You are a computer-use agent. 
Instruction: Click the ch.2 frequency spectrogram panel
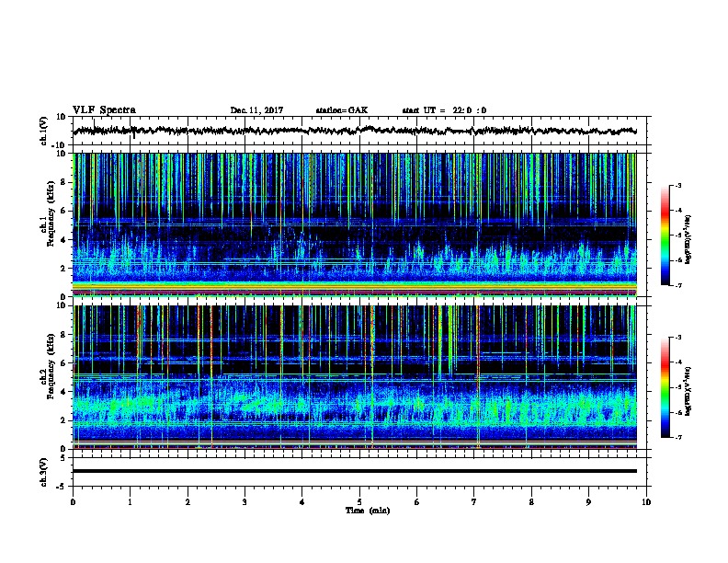[x=355, y=377]
